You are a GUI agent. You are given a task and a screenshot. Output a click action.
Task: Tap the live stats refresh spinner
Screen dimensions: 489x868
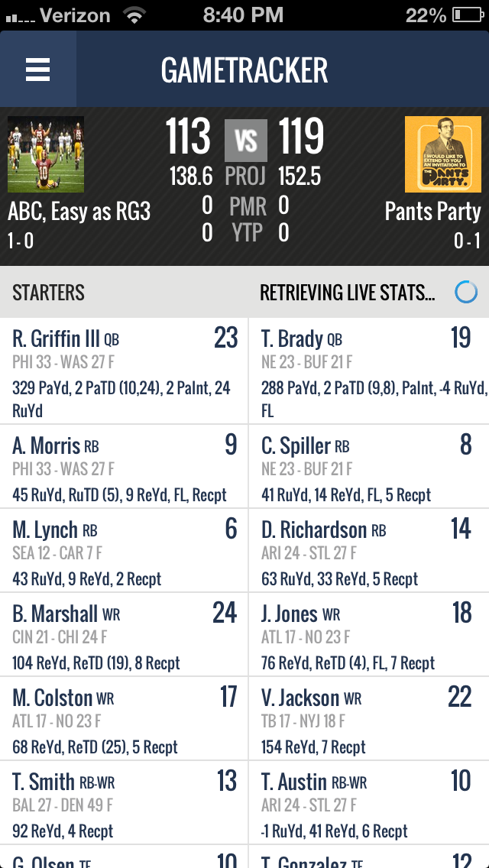[x=465, y=292]
